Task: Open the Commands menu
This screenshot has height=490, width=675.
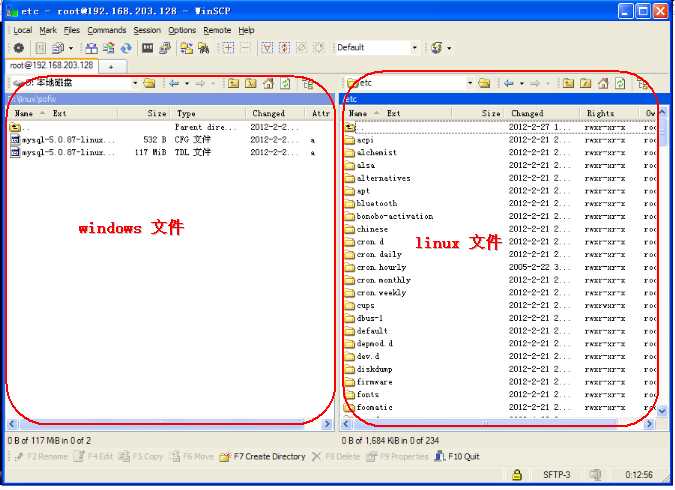Action: tap(107, 30)
